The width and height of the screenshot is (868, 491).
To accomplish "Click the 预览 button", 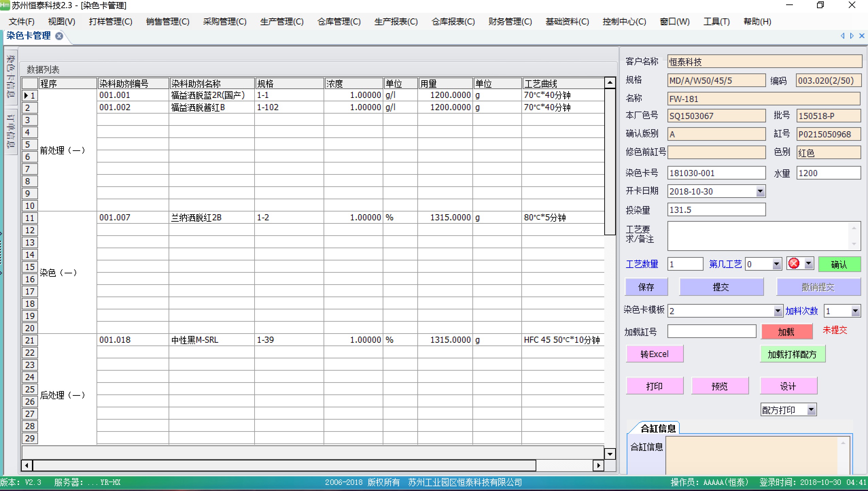I will pos(720,386).
